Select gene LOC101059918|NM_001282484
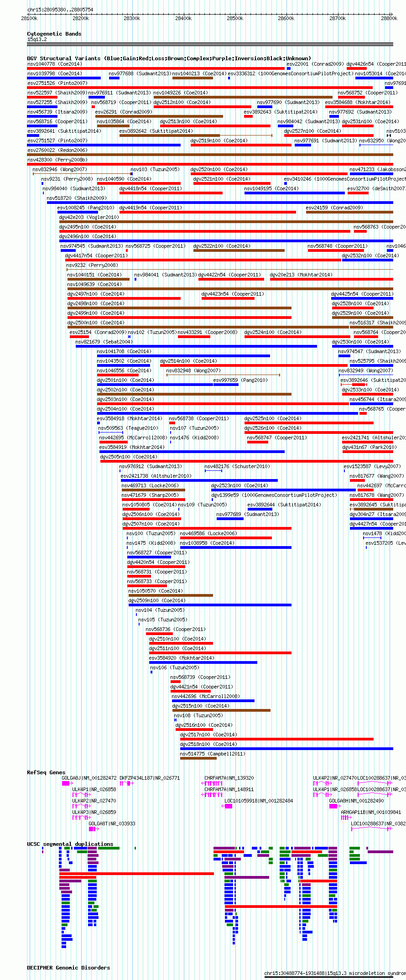The height and width of the screenshot is (980, 406). point(227,806)
